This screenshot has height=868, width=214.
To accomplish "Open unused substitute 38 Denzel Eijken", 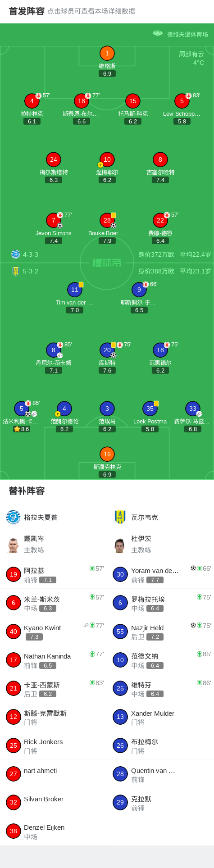I will (x=54, y=831).
